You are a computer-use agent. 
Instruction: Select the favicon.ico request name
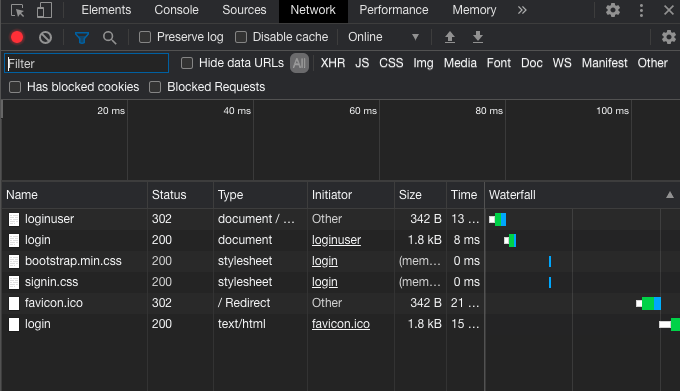tap(54, 303)
